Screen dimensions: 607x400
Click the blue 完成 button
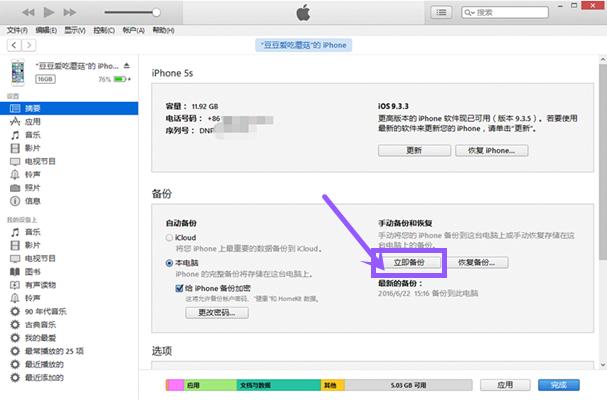tap(559, 385)
